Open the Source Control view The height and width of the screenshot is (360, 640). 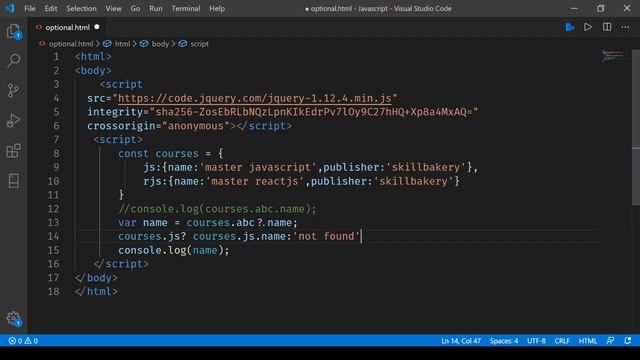(13, 90)
